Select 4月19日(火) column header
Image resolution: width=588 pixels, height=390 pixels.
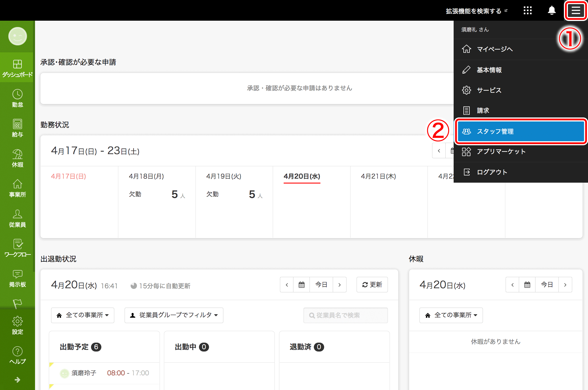tap(224, 176)
